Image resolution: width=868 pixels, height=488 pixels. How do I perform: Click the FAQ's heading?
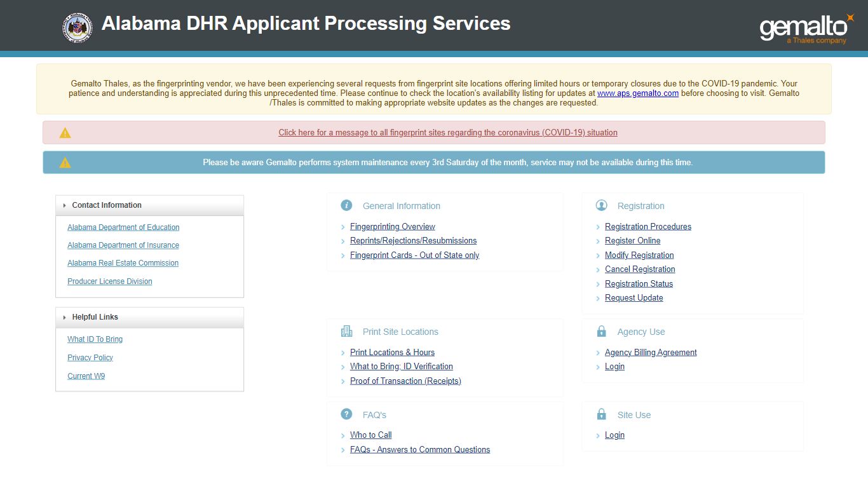(x=374, y=415)
